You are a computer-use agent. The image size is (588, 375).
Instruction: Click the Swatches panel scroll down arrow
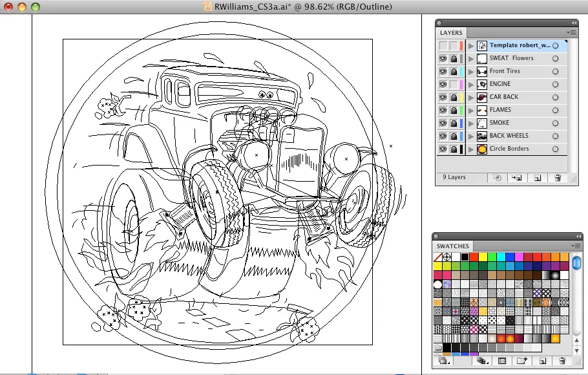pos(577,350)
